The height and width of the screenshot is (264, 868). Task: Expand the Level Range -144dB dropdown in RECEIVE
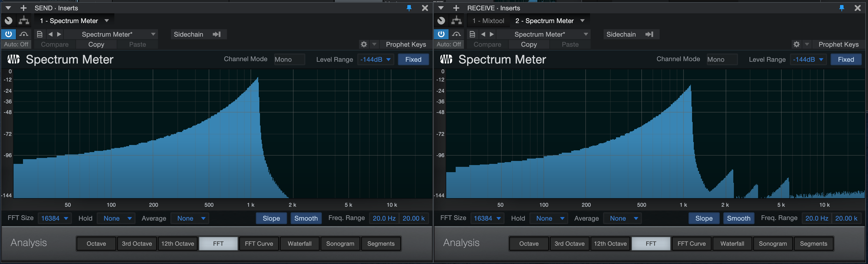(808, 59)
